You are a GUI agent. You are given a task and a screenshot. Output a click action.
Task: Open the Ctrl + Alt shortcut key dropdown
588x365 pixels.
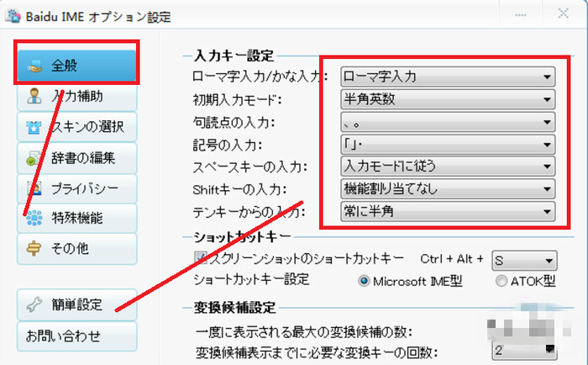[x=524, y=261]
